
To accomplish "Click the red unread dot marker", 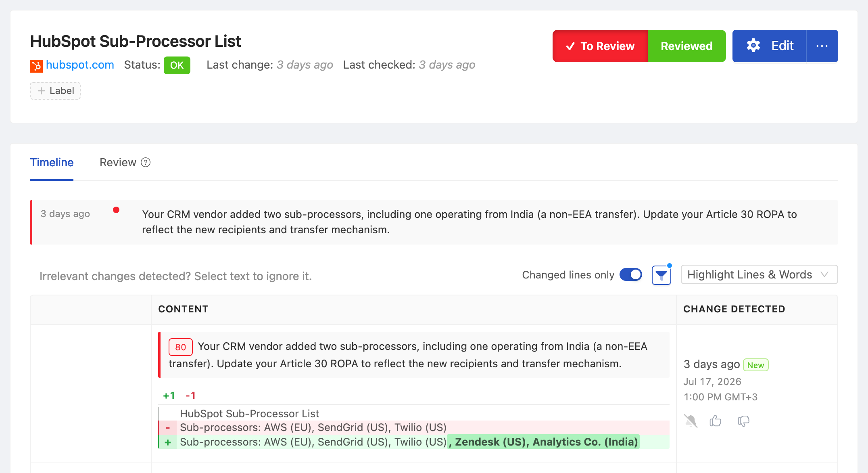I will coord(116,210).
